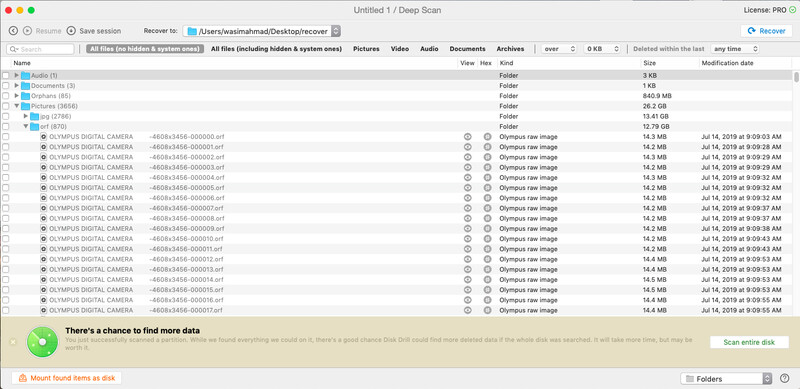Filter by Video

click(400, 49)
